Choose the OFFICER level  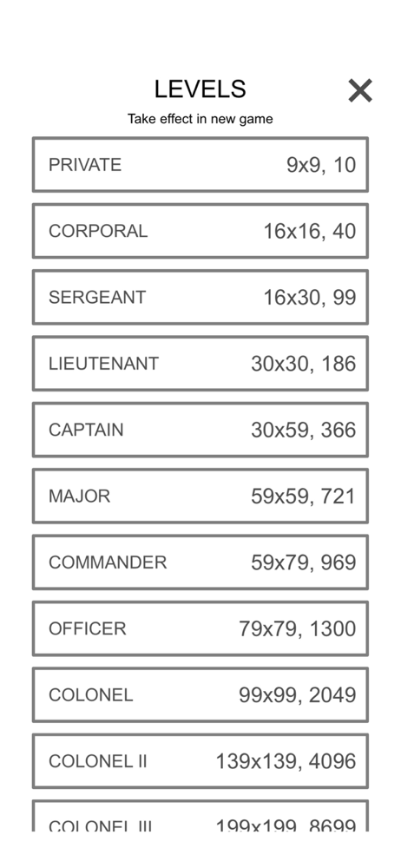pos(200,628)
